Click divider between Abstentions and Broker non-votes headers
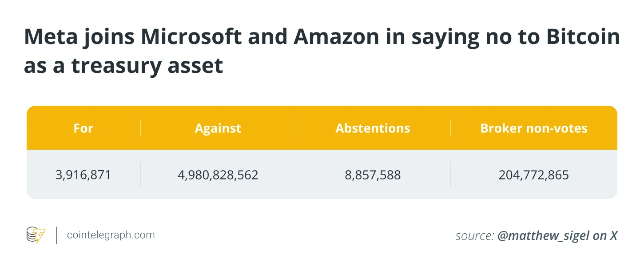The image size is (644, 271). [x=451, y=128]
